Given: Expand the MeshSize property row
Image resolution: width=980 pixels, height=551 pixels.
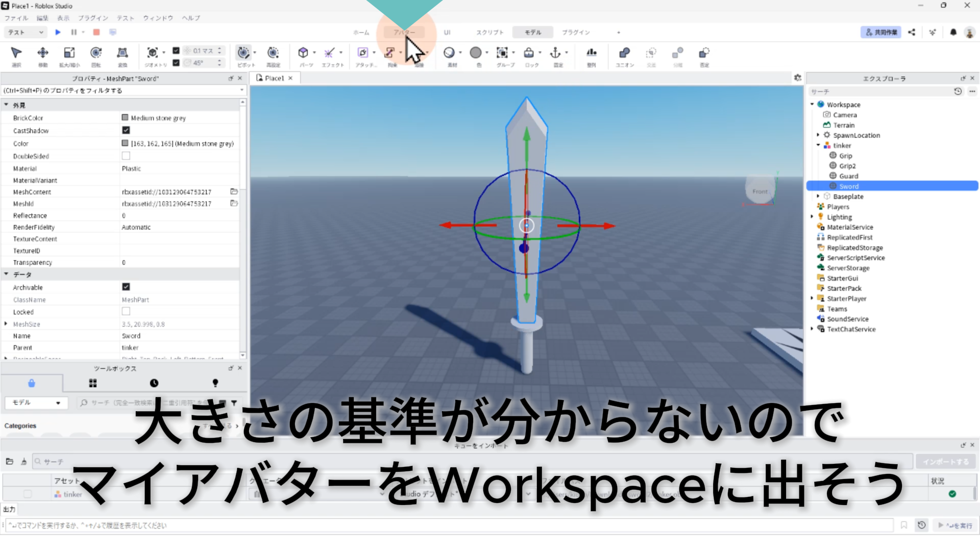Looking at the screenshot, I should coord(6,324).
